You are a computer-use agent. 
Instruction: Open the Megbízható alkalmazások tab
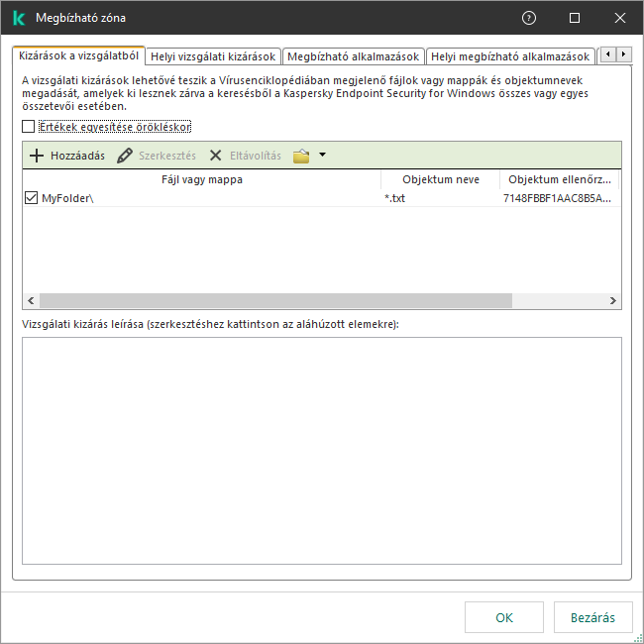(x=354, y=56)
